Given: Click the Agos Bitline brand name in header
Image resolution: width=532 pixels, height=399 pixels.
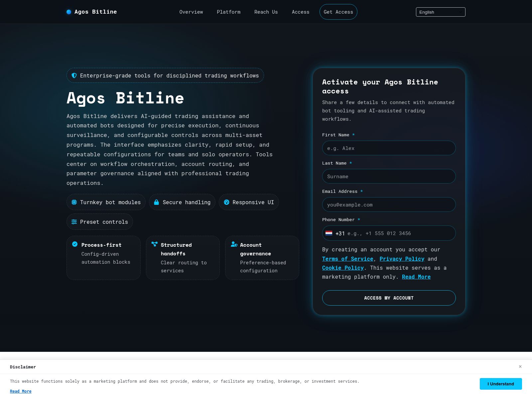Looking at the screenshot, I should click(96, 12).
